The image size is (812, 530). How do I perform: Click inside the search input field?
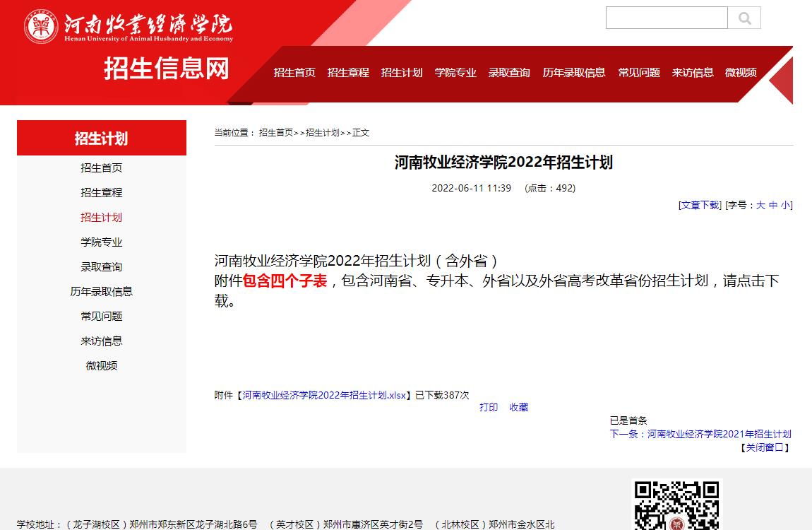666,18
